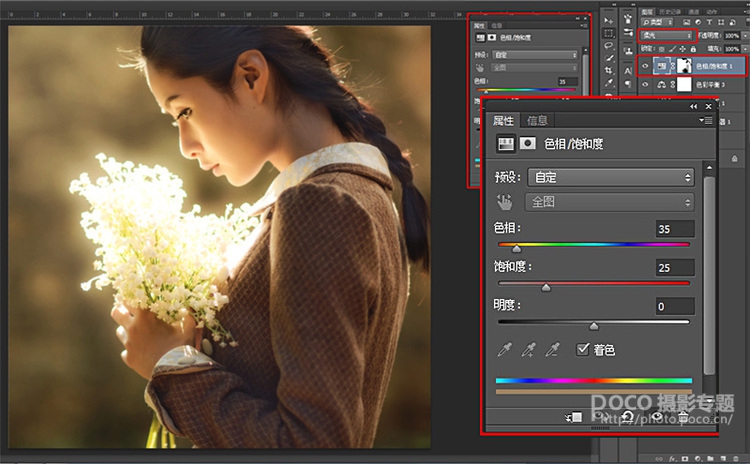Switch to the 历史记录 tab
Image resolution: width=750 pixels, height=464 pixels.
(670, 11)
